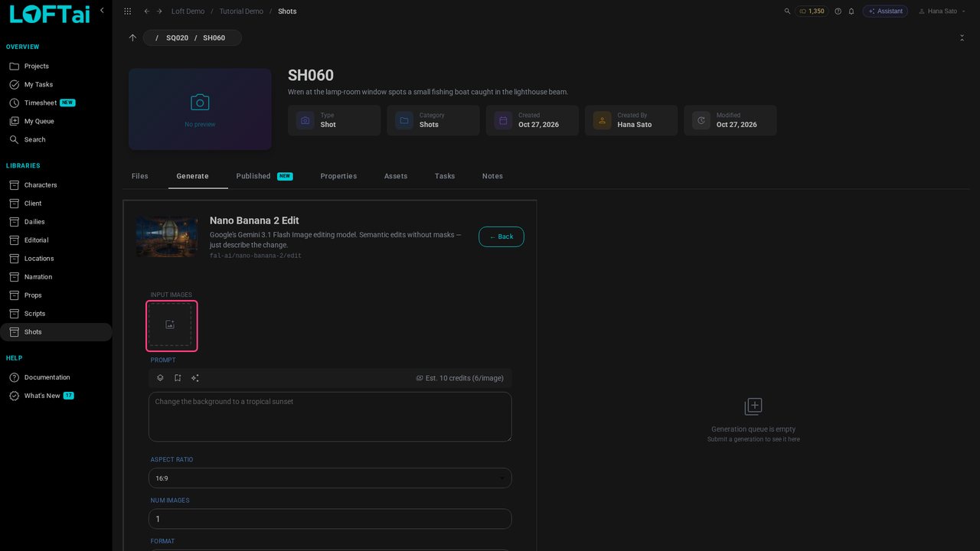Click the bookmark icon in prompt toolbar

pyautogui.click(x=178, y=378)
